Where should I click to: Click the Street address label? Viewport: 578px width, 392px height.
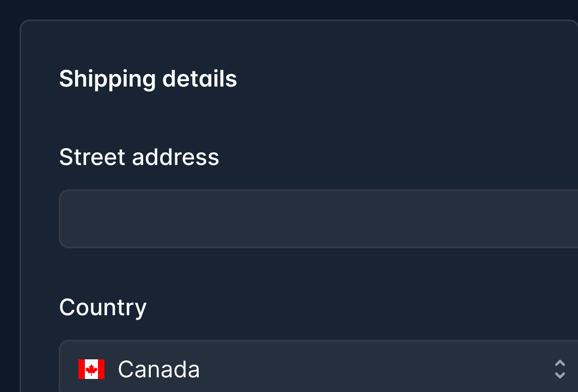[x=139, y=157]
